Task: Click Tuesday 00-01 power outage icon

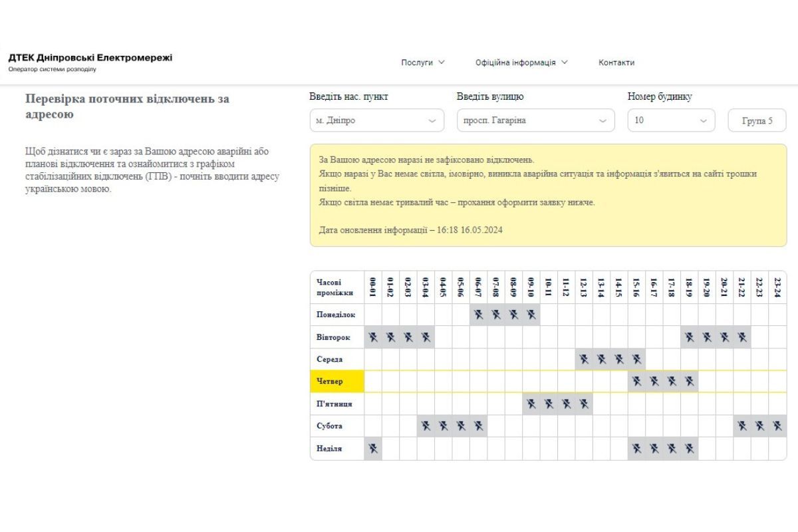Action: [x=373, y=337]
